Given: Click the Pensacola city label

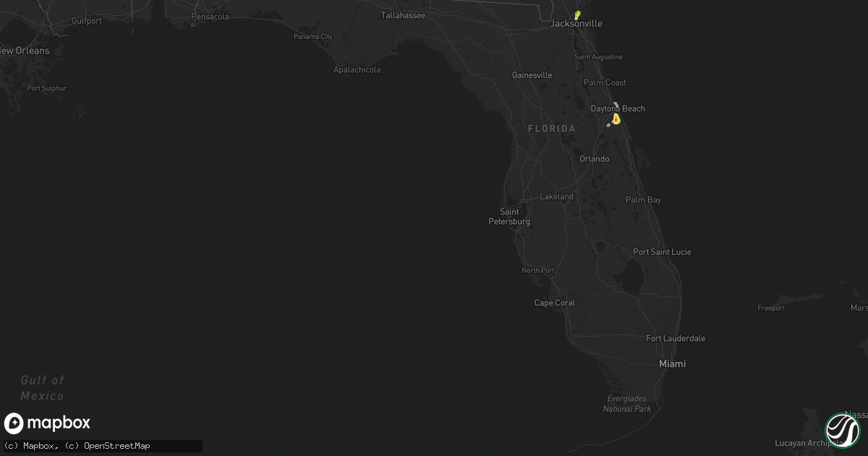Looking at the screenshot, I should (x=210, y=17).
